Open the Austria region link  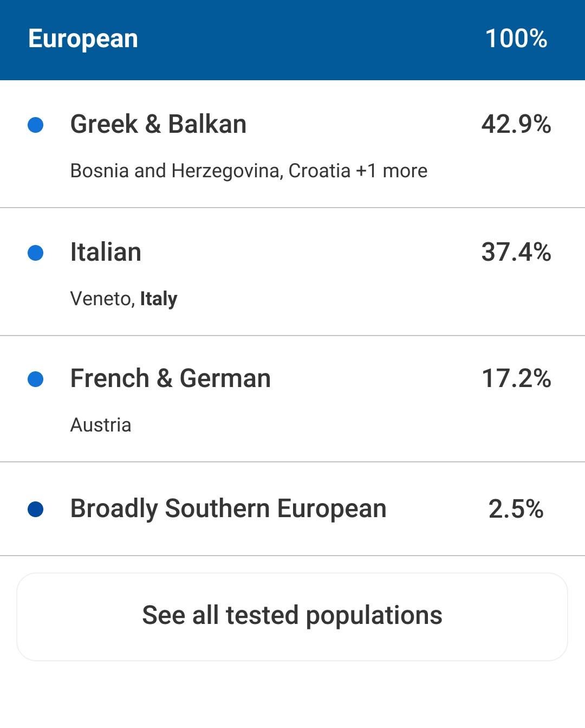coord(101,425)
